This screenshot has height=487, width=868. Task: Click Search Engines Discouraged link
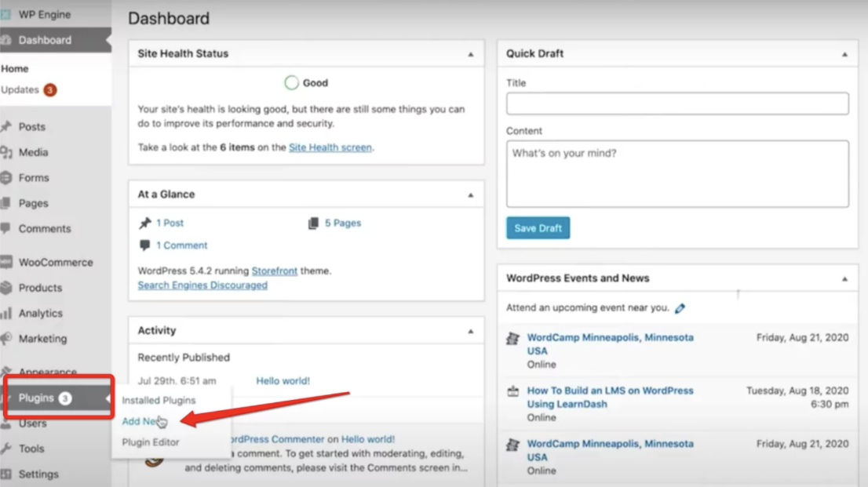(202, 285)
